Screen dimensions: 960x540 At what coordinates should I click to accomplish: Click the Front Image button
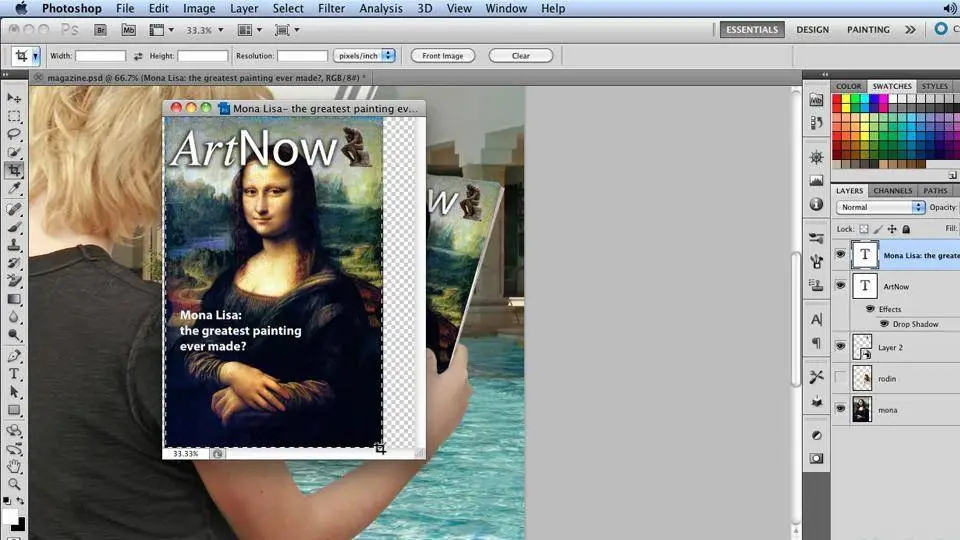[443, 56]
